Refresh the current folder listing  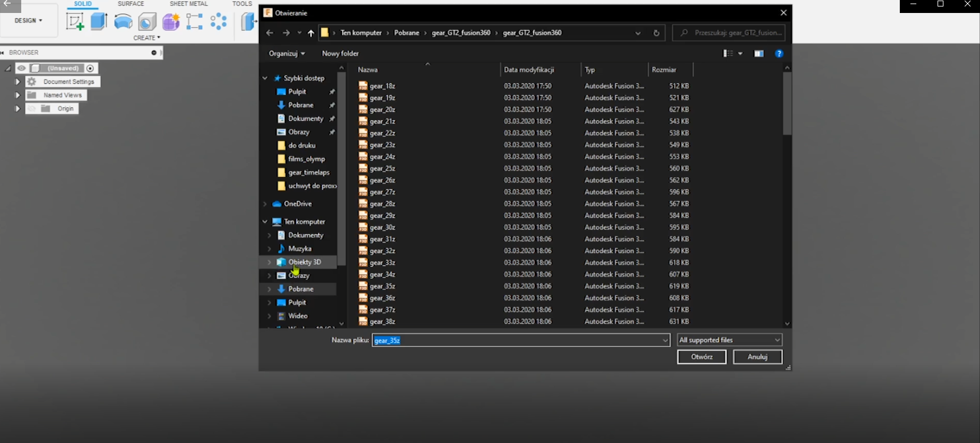pyautogui.click(x=656, y=33)
